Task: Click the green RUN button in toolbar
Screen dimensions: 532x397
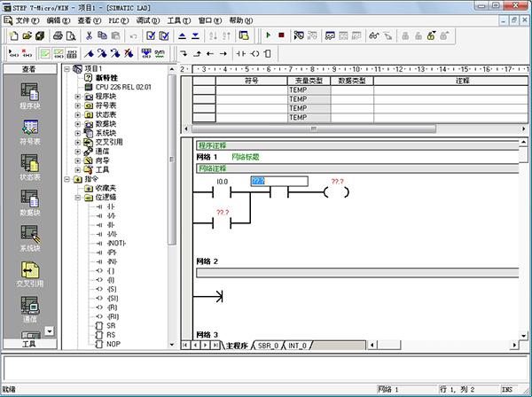Action: point(268,35)
